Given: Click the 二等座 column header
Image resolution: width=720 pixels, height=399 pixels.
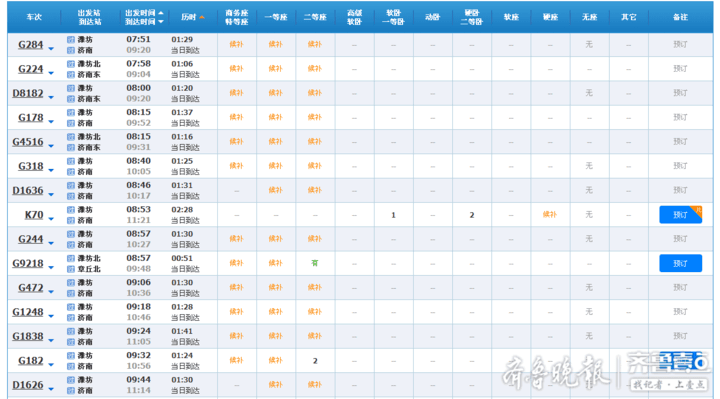Looking at the screenshot, I should 315,17.
